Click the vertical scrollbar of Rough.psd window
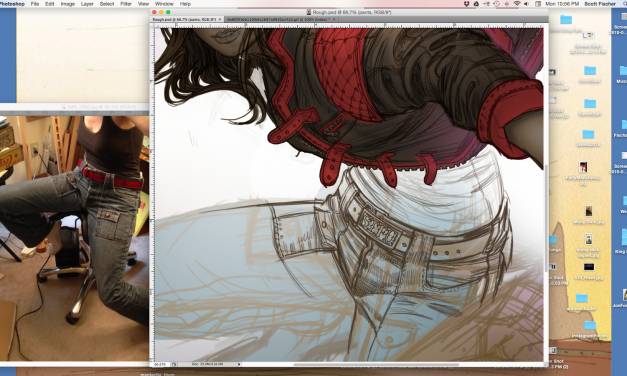627x376 pixels. point(546,218)
